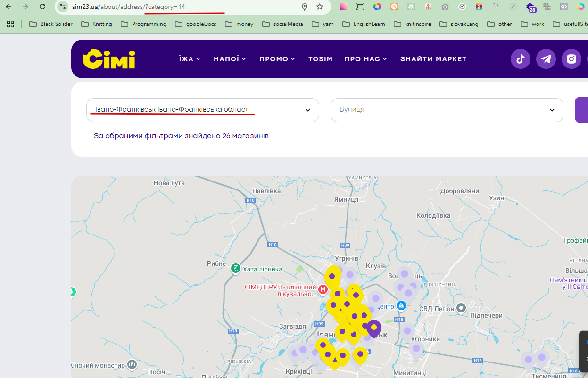The image size is (588, 378).
Task: Open the GitZip extension
Action: (x=547, y=7)
